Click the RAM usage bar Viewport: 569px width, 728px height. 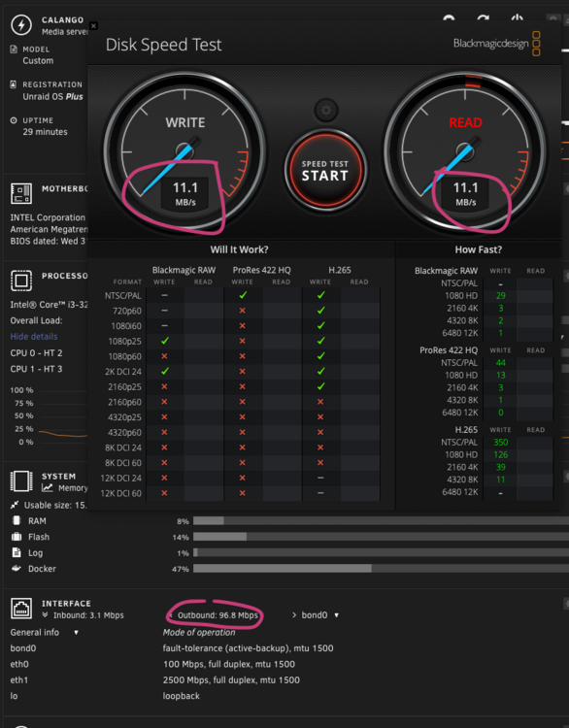[x=381, y=521]
